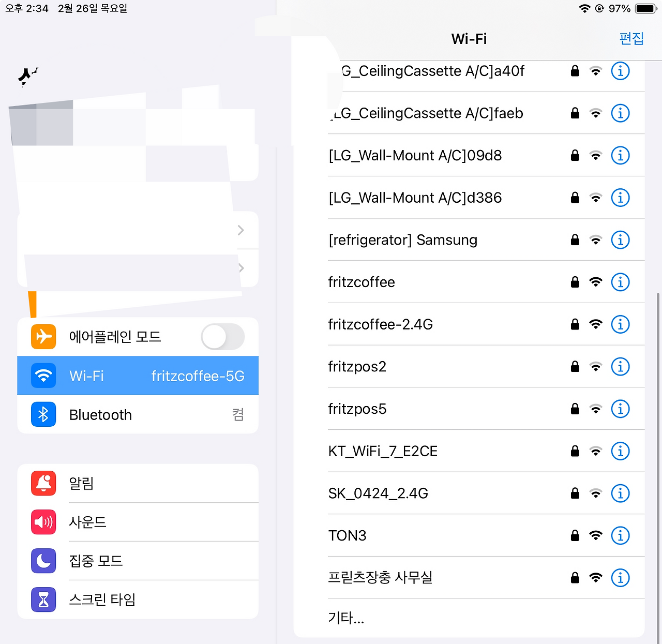Viewport: 662px width, 644px height.
Task: Tap the Wi-Fi page title
Action: tap(469, 39)
